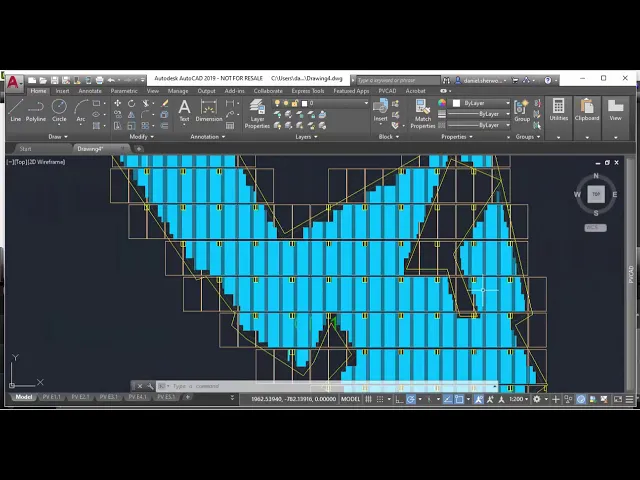Click the viewport controls Top label

pos(20,162)
